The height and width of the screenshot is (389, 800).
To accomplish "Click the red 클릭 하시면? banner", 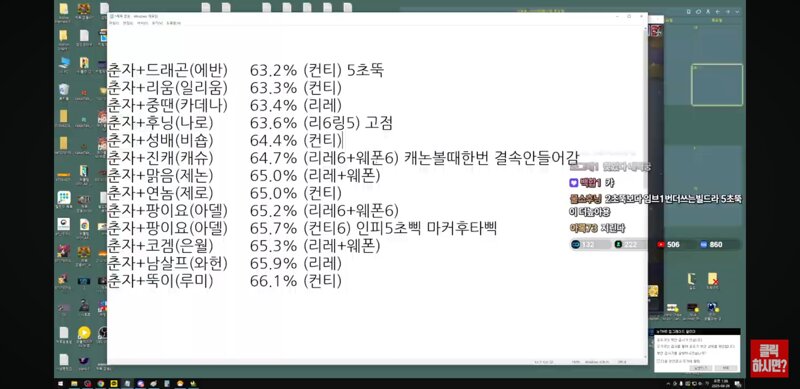I will click(x=769, y=358).
